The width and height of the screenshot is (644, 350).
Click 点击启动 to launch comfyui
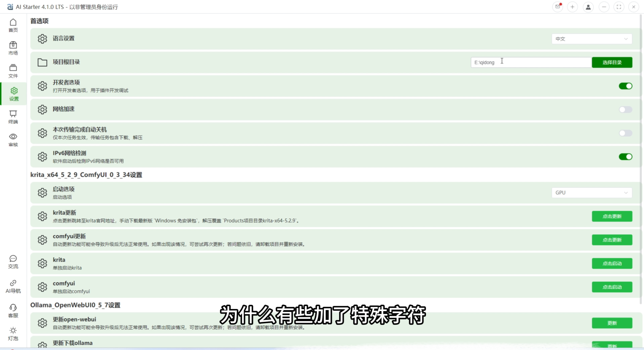tap(612, 287)
